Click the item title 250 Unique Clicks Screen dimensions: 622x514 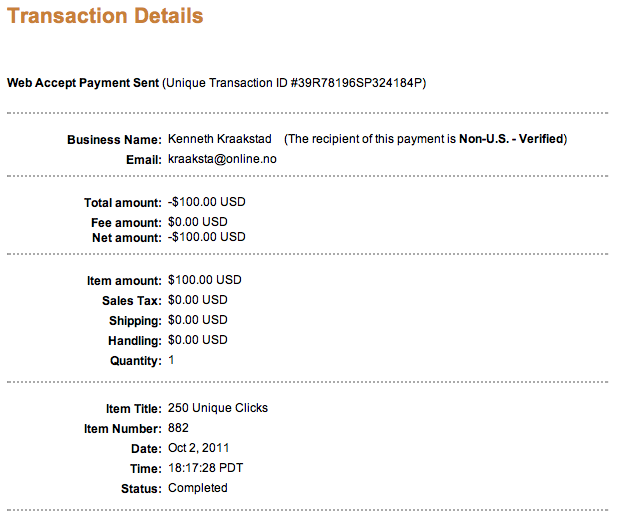pyautogui.click(x=218, y=408)
